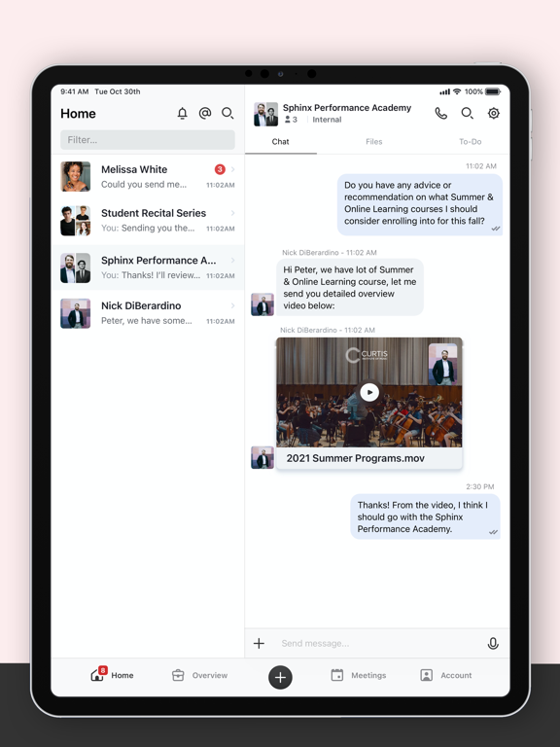
Task: Open mentions @ icon
Action: [205, 113]
